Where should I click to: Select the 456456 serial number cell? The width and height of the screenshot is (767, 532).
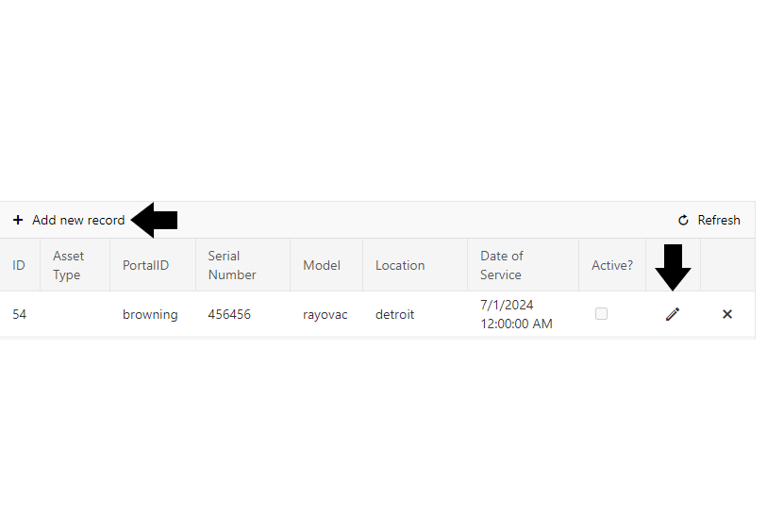229,314
